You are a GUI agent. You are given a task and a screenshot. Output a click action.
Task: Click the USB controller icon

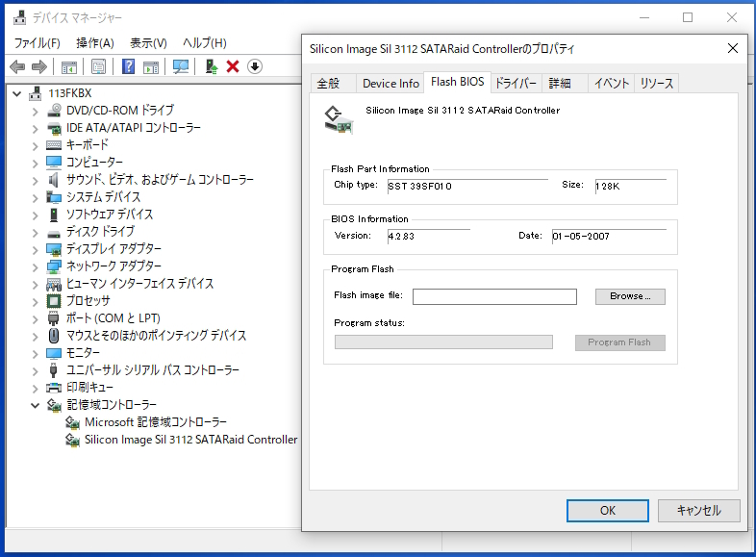(54, 369)
